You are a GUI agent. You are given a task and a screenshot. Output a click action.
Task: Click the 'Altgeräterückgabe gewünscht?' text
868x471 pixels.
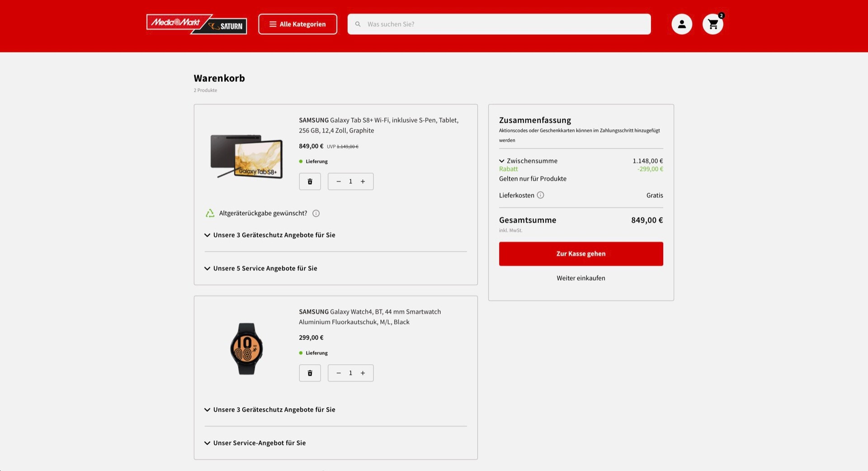tap(263, 213)
